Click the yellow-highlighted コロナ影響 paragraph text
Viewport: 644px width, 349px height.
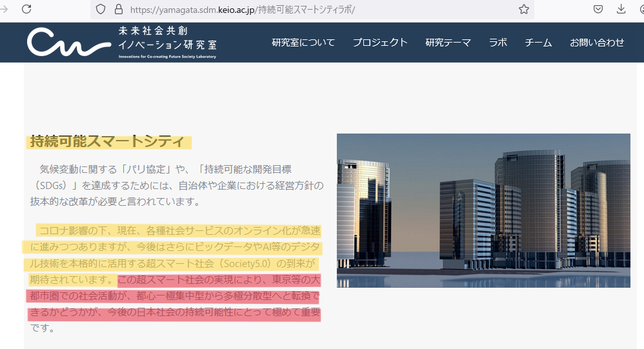(x=174, y=248)
